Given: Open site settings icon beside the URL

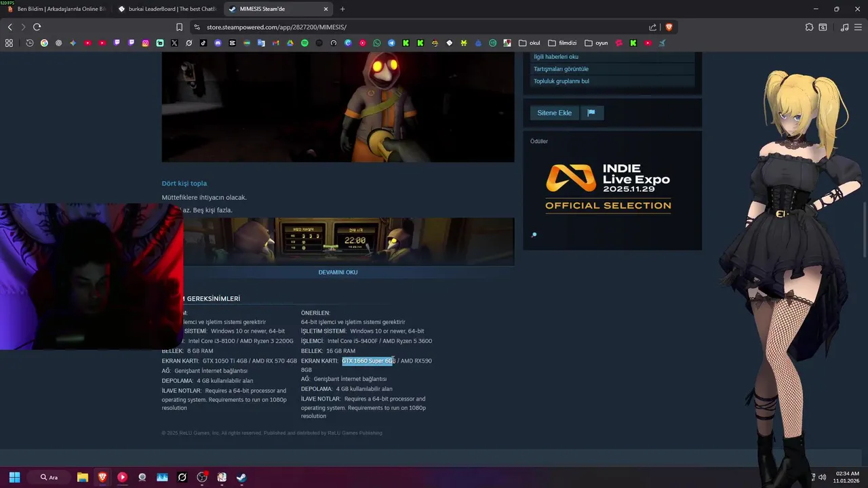Looking at the screenshot, I should [x=197, y=27].
